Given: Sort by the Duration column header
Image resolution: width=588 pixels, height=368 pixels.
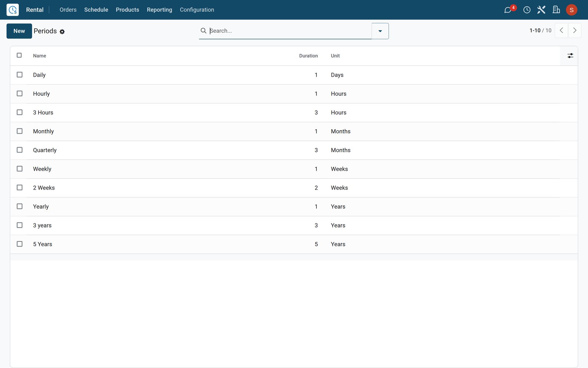Looking at the screenshot, I should tap(308, 56).
